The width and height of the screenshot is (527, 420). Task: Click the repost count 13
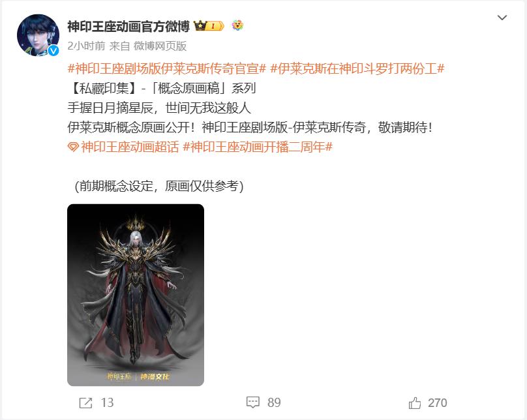click(107, 402)
